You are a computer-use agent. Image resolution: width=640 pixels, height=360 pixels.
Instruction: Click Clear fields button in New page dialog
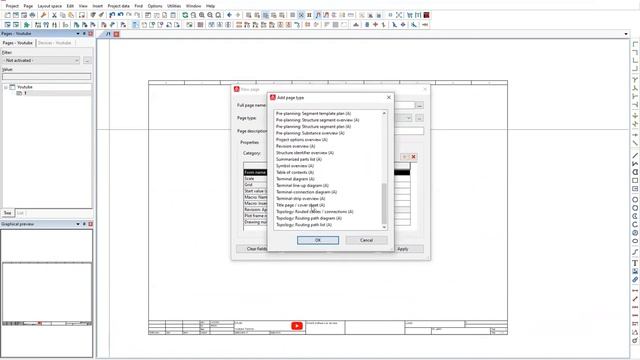pyautogui.click(x=256, y=249)
